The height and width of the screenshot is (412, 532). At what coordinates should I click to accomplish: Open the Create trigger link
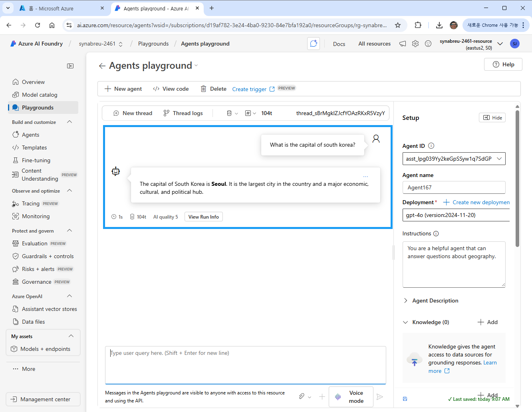253,89
